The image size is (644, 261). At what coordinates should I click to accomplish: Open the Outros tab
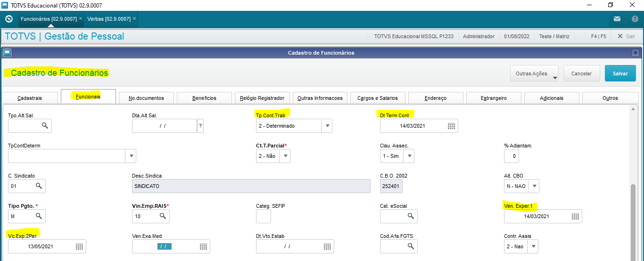tap(610, 98)
